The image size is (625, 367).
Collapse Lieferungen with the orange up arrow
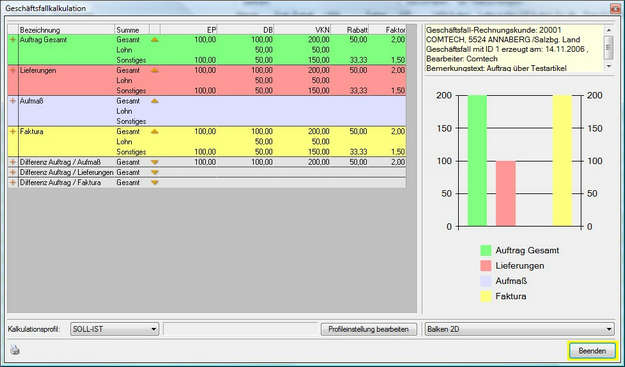point(155,71)
